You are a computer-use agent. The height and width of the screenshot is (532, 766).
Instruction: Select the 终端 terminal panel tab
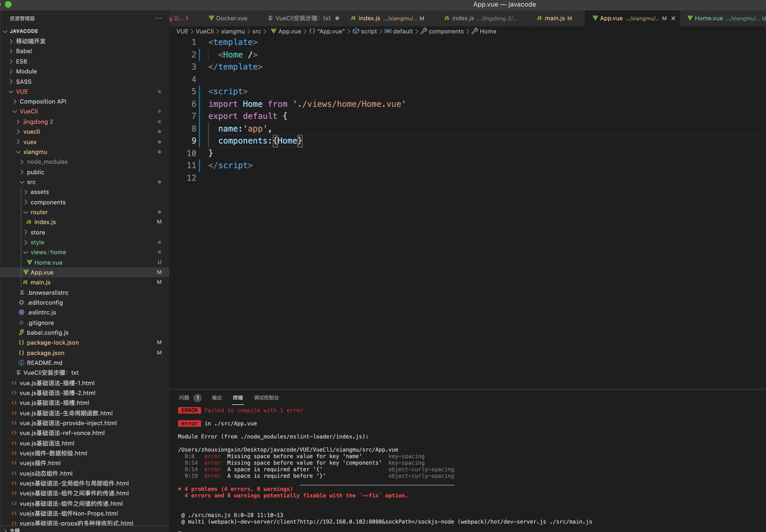pos(238,398)
